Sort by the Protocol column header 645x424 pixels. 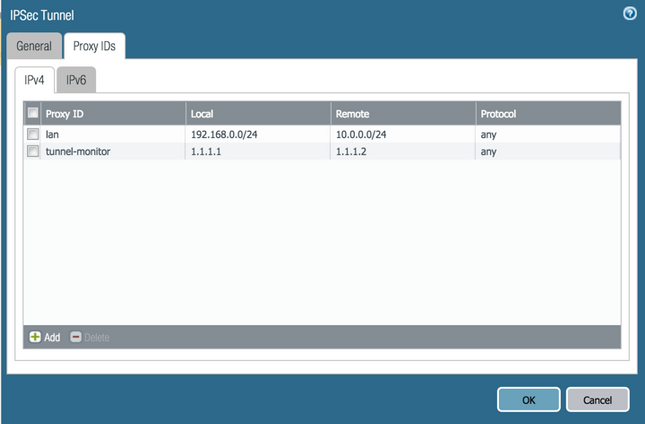(x=548, y=114)
